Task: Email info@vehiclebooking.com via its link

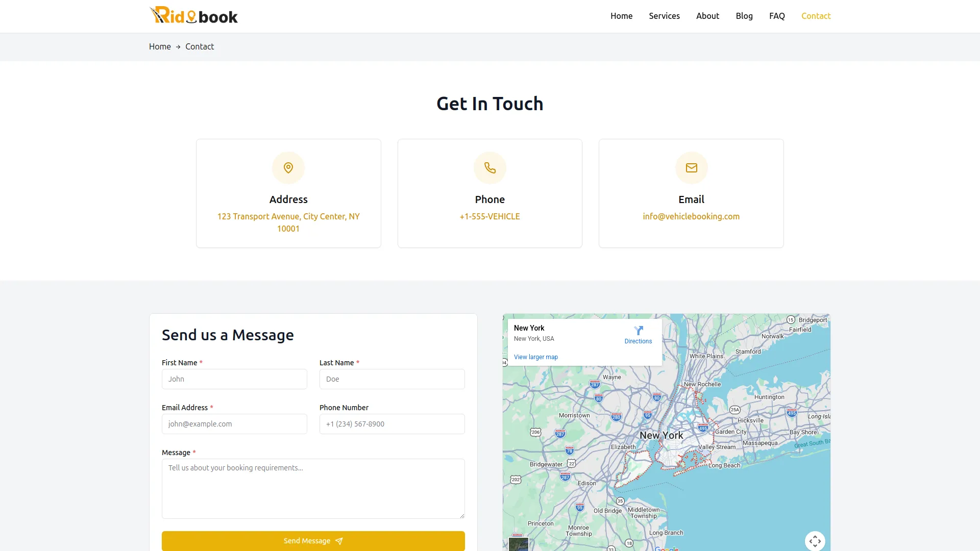Action: (691, 216)
